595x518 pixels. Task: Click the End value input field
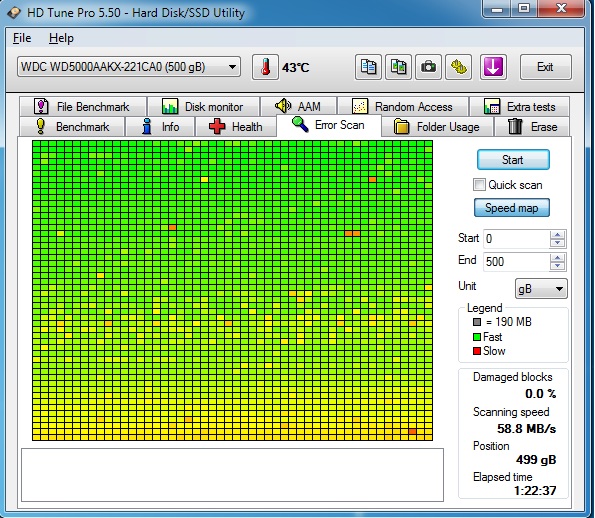pos(516,262)
